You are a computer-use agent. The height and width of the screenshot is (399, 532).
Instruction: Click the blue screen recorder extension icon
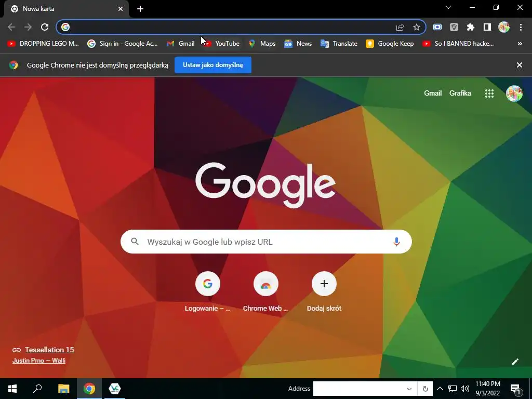click(437, 27)
